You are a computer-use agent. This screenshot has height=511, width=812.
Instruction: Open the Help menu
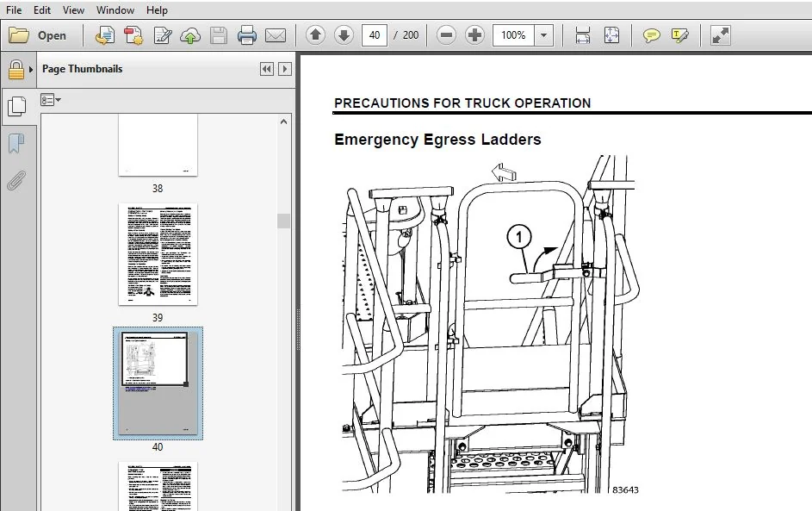click(157, 9)
